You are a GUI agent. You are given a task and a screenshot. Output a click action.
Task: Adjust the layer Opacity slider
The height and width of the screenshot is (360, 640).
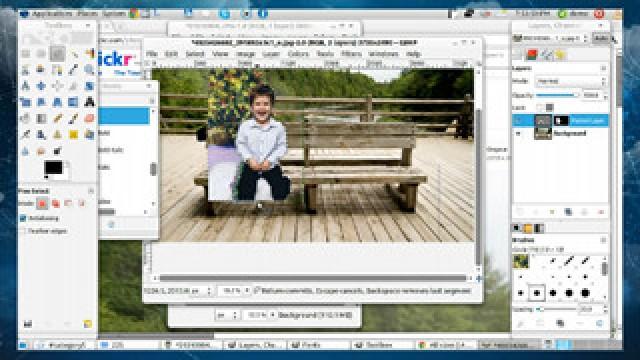point(558,96)
